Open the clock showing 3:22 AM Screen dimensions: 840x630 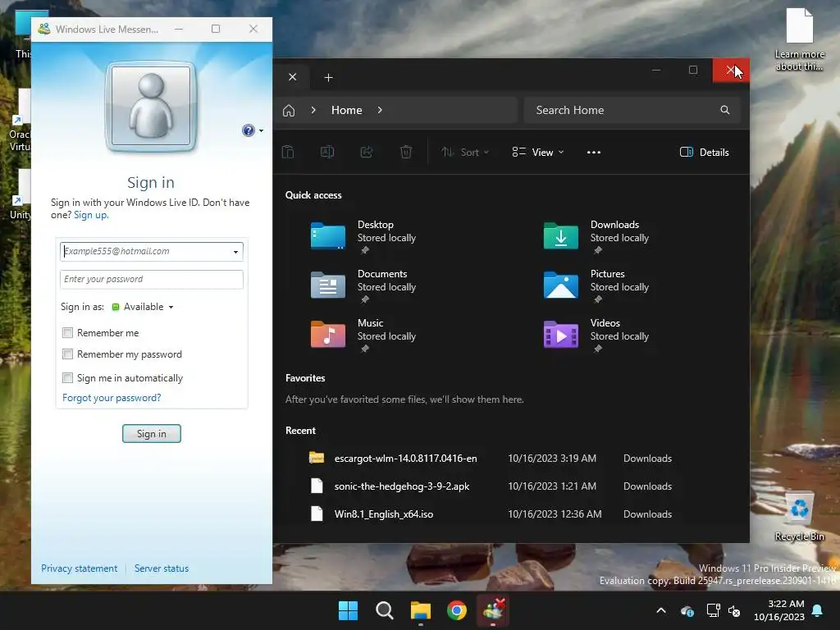(779, 610)
